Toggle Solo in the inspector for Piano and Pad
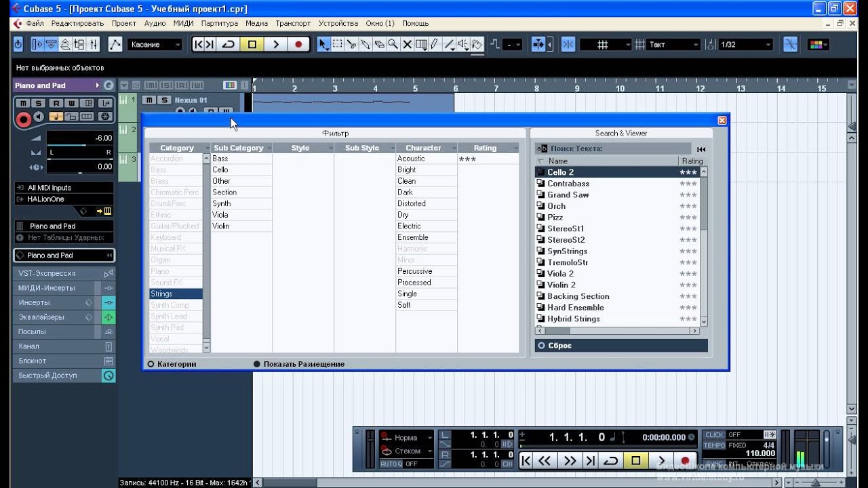 (39, 103)
